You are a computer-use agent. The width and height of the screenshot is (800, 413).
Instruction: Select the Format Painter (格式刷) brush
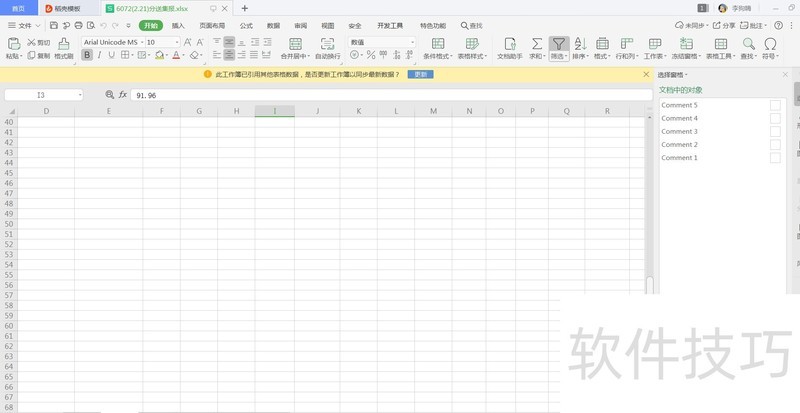(x=64, y=44)
